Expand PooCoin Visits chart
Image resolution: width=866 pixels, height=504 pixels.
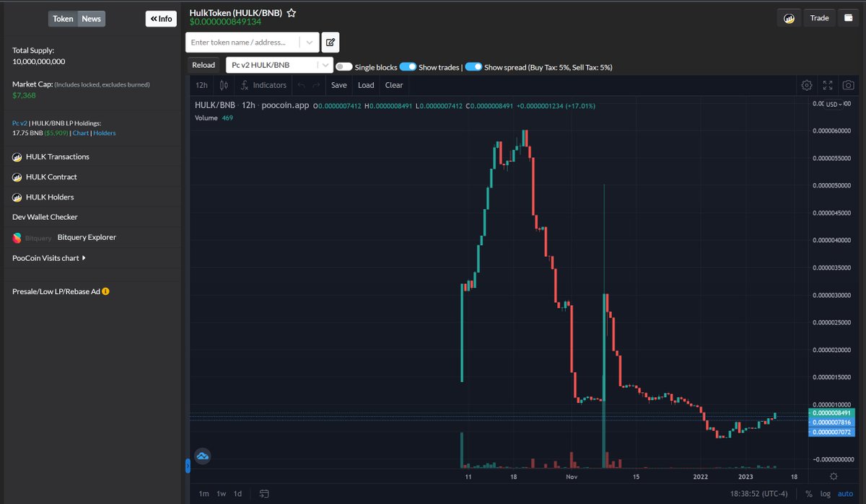(50, 257)
